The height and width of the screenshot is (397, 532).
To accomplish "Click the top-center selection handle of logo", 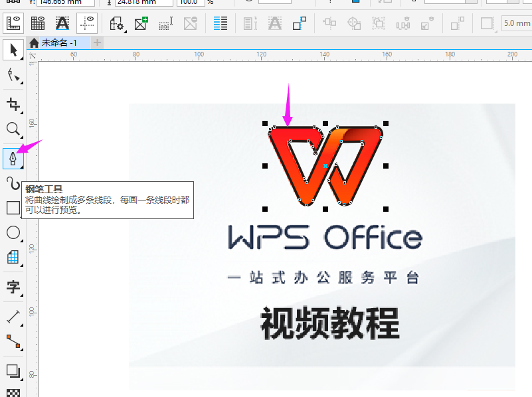I will point(325,123).
